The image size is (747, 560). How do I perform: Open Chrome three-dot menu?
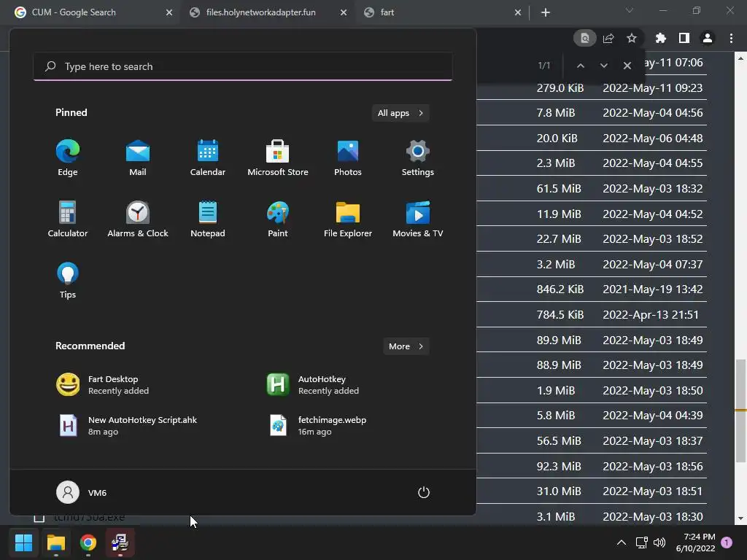point(731,38)
